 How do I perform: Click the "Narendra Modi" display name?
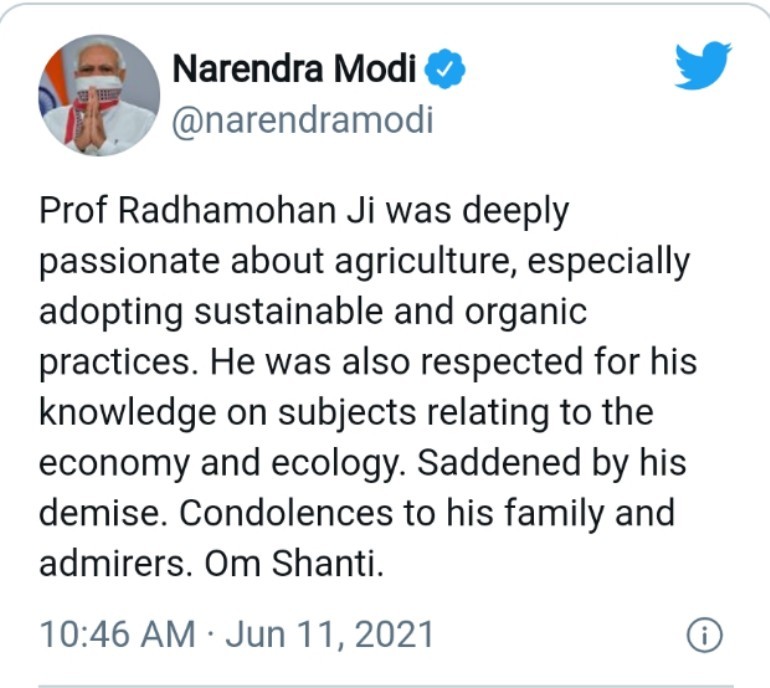click(296, 70)
